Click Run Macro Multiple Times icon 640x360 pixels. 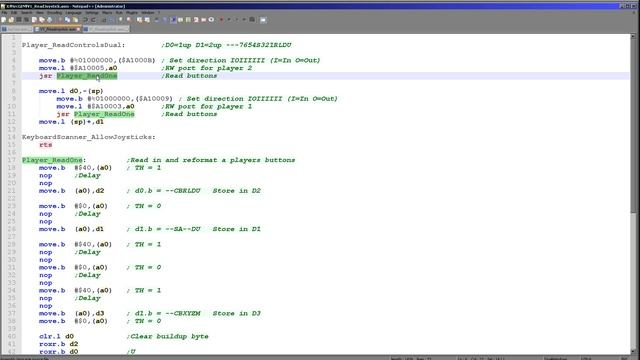pos(244,20)
